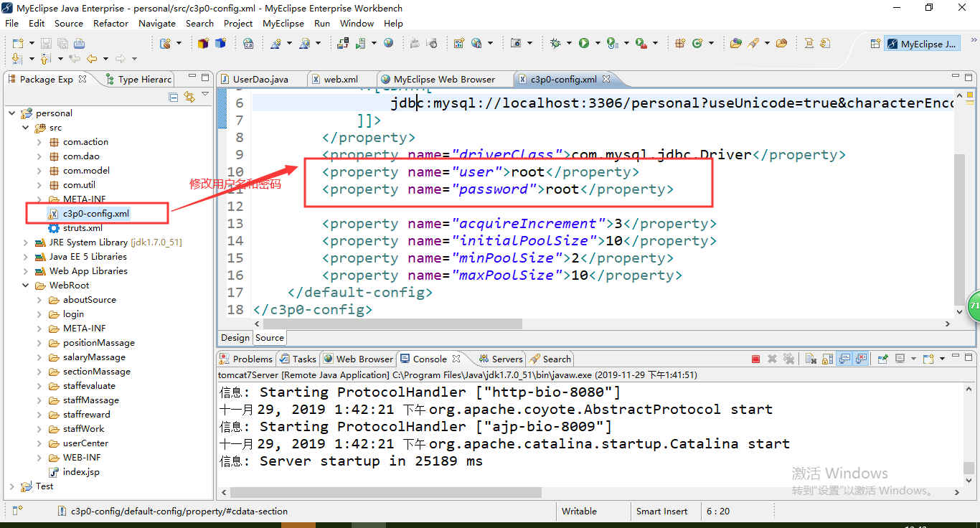
Task: Collapse the WebRoot folder
Action: pos(26,286)
